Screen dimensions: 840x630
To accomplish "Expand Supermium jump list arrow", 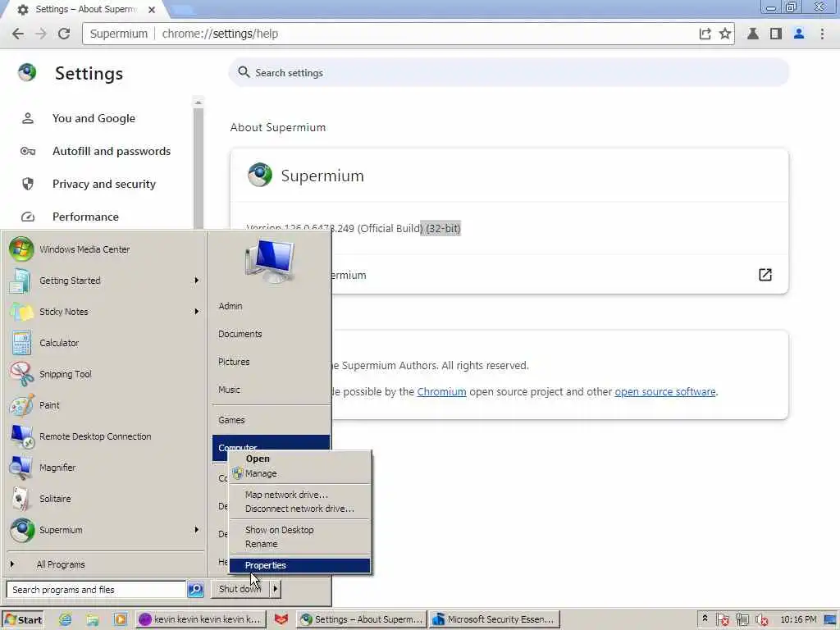I will (x=197, y=529).
